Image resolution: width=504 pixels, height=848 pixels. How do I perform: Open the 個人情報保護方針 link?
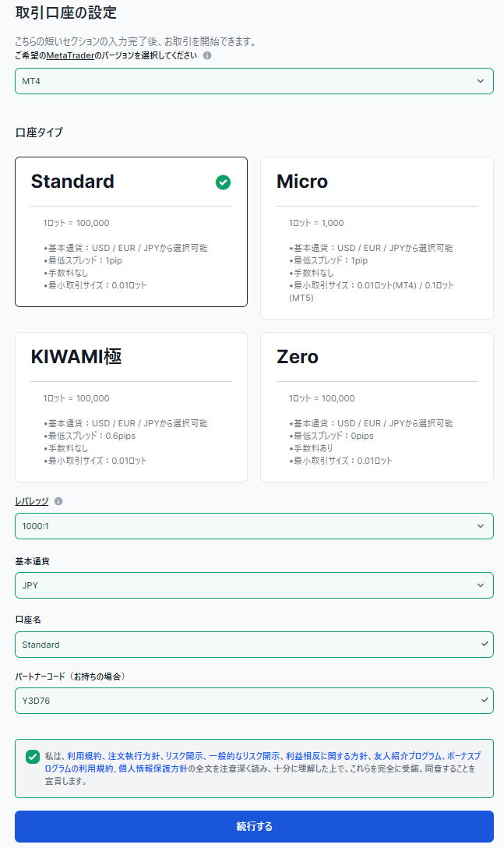click(x=153, y=768)
